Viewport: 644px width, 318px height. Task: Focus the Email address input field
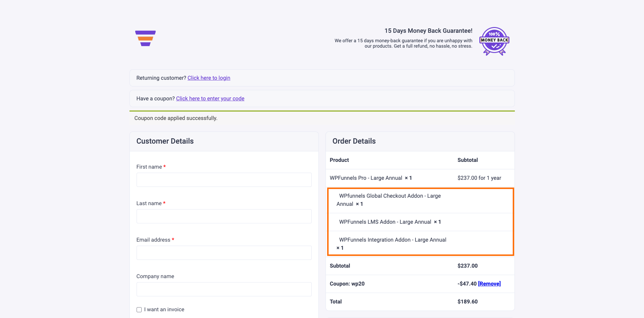[x=224, y=253]
